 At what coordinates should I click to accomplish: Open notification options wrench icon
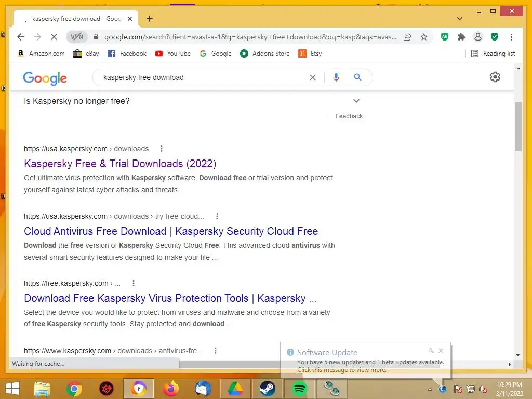[x=431, y=351]
